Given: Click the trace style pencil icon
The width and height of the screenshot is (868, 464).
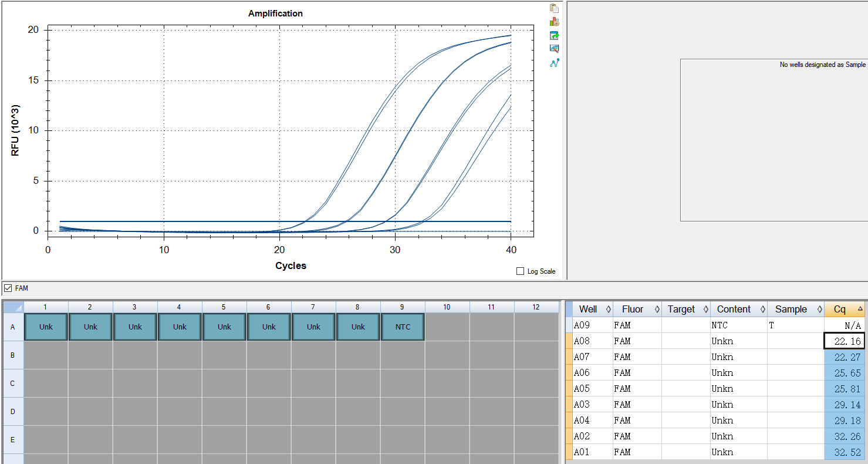Looking at the screenshot, I should (554, 49).
